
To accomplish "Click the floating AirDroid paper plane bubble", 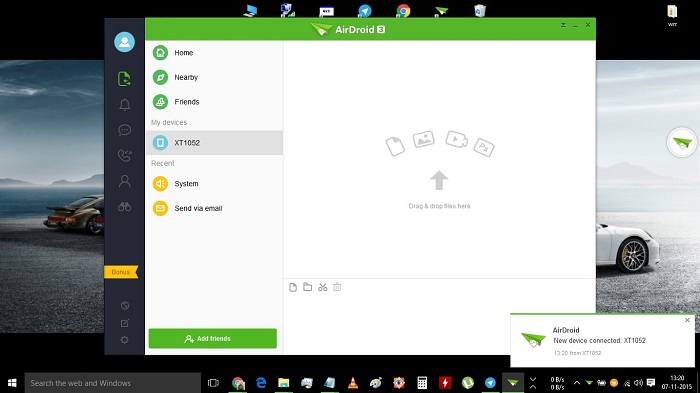I will (x=682, y=143).
